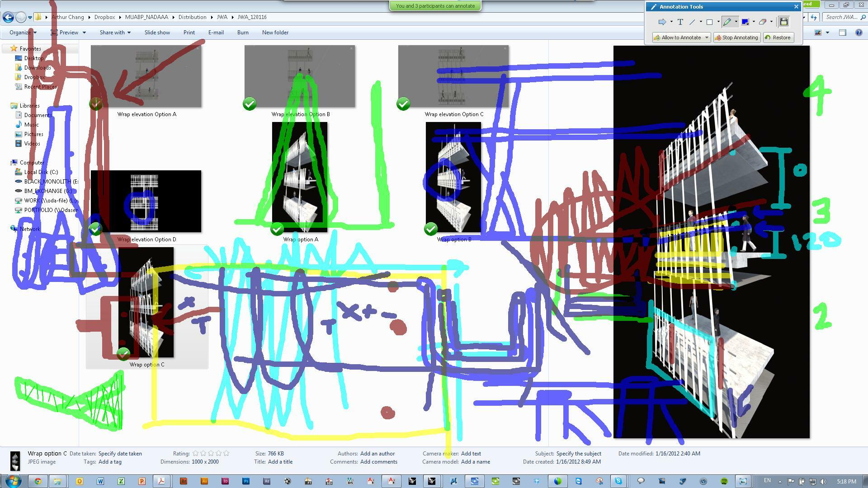868x488 pixels.
Task: Open Chrome from the taskbar
Action: 38,481
